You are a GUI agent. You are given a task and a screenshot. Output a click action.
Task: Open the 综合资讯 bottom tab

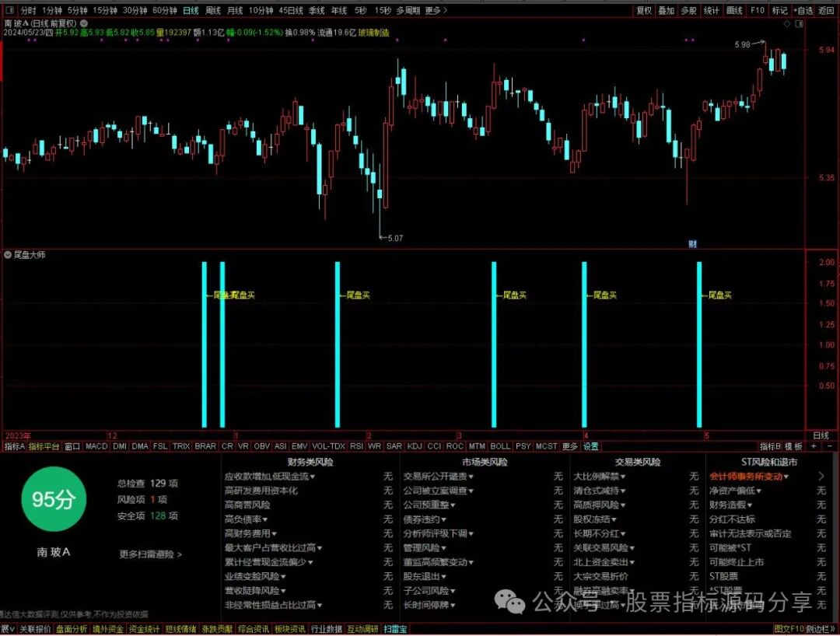254,629
